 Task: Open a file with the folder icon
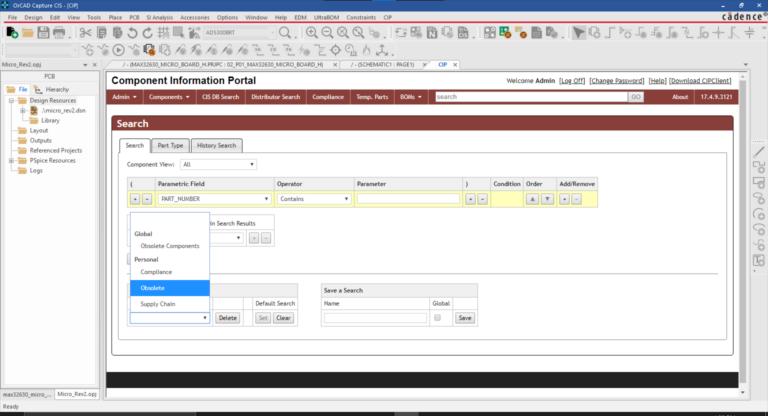27,33
